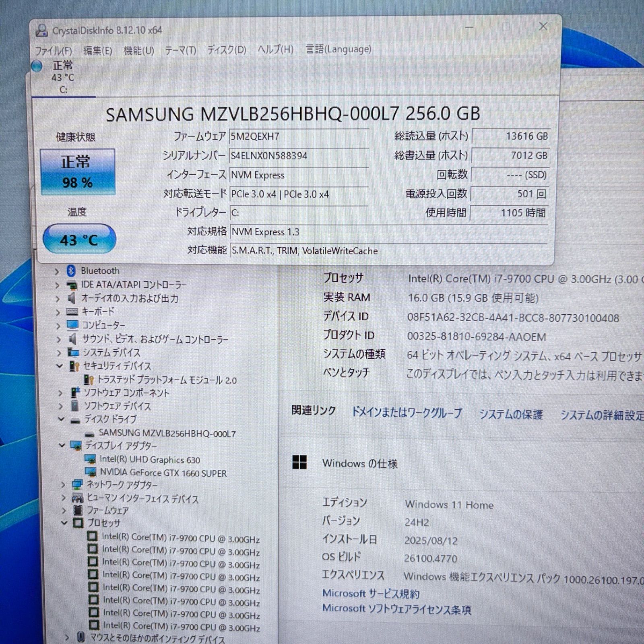644x644 pixels.
Task: Click the transfer mode value PCIe 3.0 x4
Action: tap(299, 194)
